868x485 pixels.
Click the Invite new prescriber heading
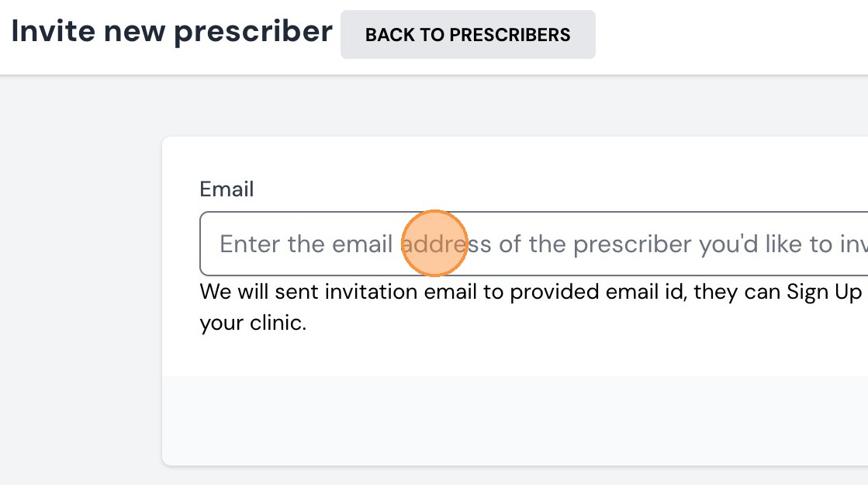pos(171,32)
